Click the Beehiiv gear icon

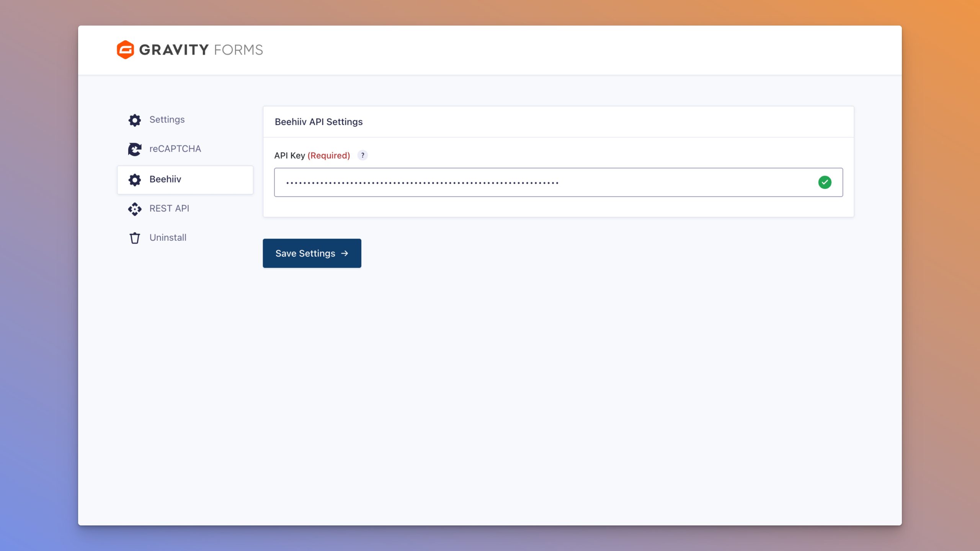(x=135, y=180)
